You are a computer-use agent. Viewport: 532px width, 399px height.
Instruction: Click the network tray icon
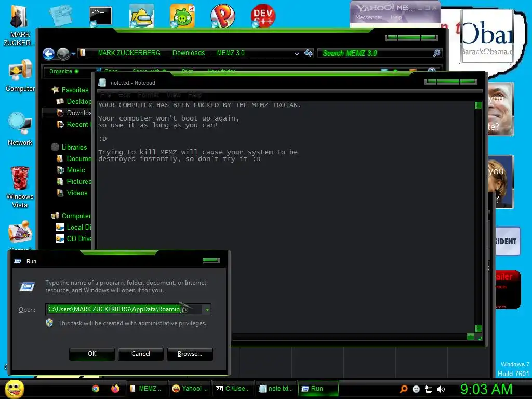pos(429,389)
